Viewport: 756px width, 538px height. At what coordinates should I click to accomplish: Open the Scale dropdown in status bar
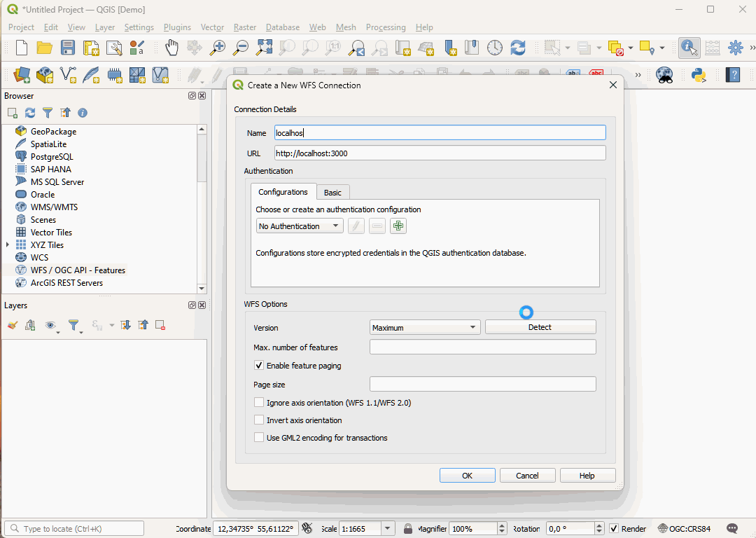coord(387,528)
